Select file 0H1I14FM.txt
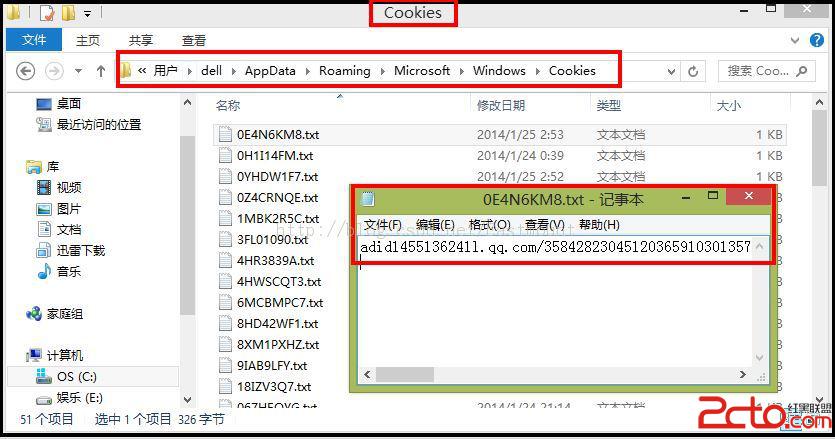The width and height of the screenshot is (835, 439). pyautogui.click(x=275, y=156)
